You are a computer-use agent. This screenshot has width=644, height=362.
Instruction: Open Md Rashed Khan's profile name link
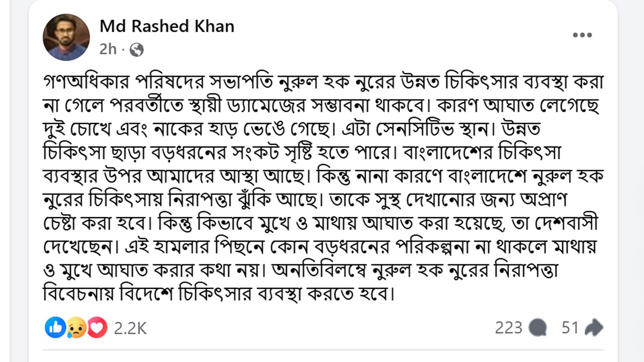(167, 27)
